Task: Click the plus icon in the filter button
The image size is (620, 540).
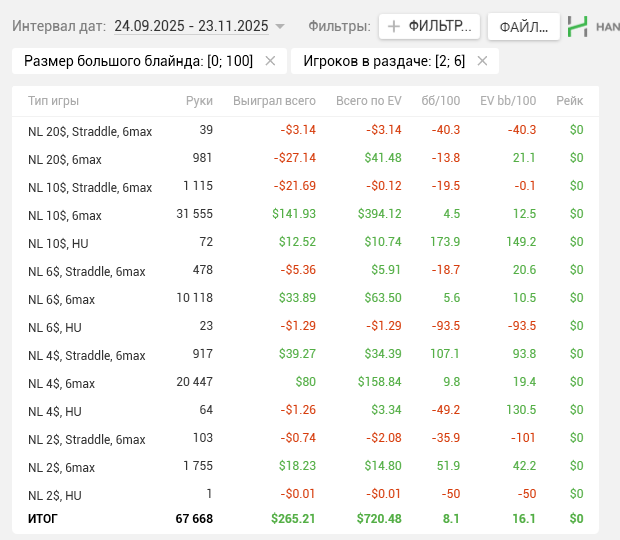Action: click(393, 26)
